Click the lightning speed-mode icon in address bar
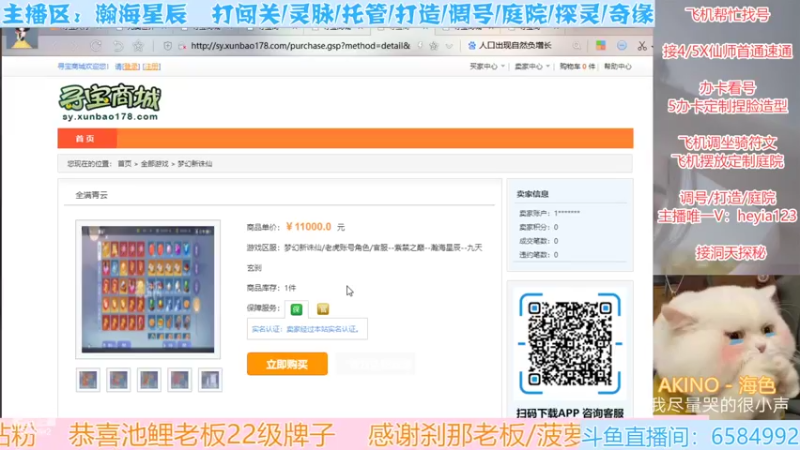This screenshot has height=450, width=800. 420,45
